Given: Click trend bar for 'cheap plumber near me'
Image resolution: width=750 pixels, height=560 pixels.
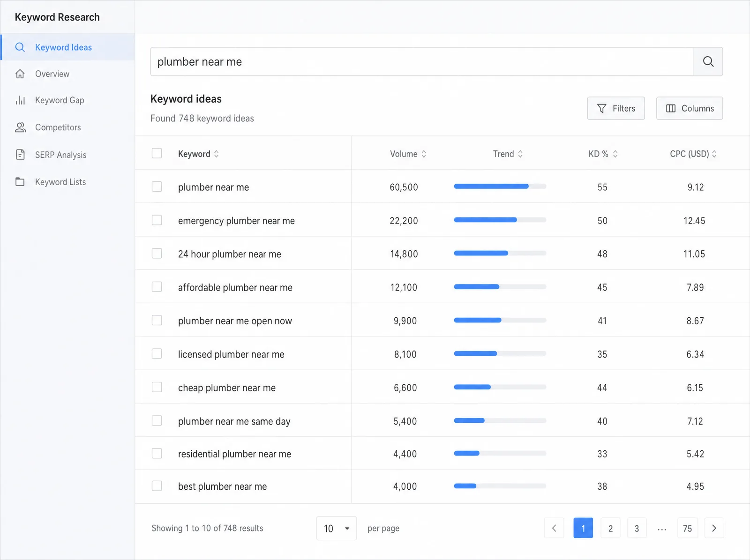Looking at the screenshot, I should click(500, 387).
